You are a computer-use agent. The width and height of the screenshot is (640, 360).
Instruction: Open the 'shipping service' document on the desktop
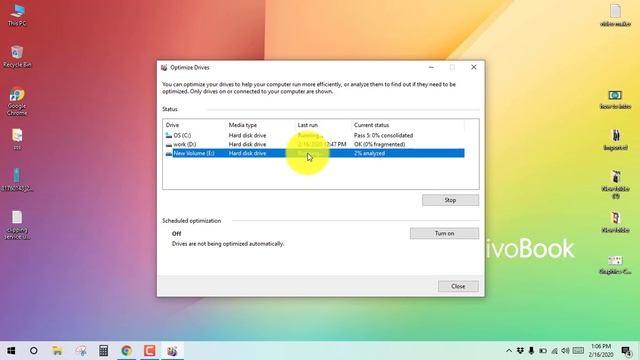coord(17,225)
